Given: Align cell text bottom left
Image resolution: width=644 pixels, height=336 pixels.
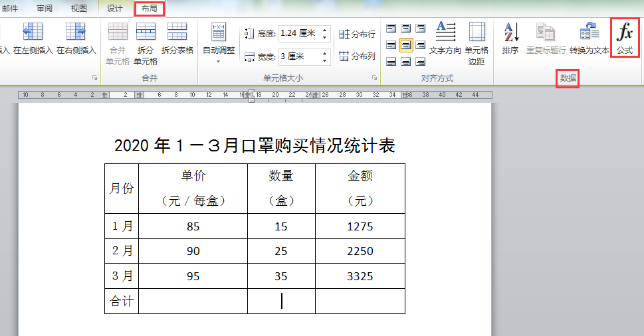Looking at the screenshot, I should tap(391, 62).
